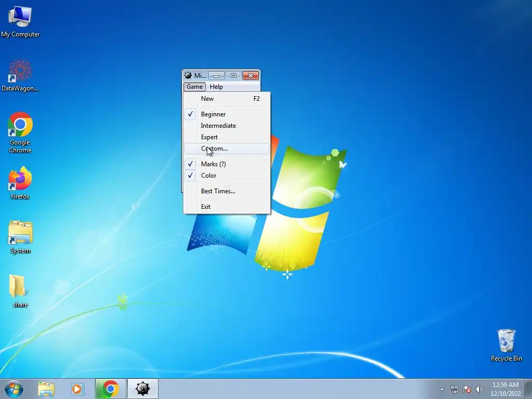Image resolution: width=532 pixels, height=399 pixels.
Task: Launch Firefox from the desktop
Action: 20,182
